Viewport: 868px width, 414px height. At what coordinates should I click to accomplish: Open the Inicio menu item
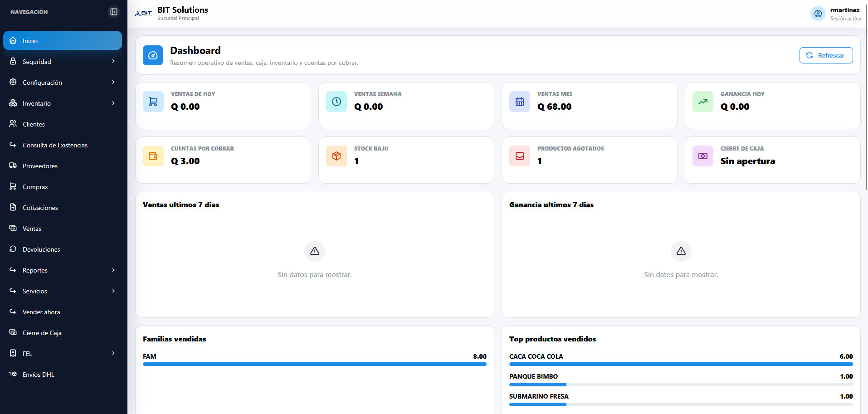63,40
